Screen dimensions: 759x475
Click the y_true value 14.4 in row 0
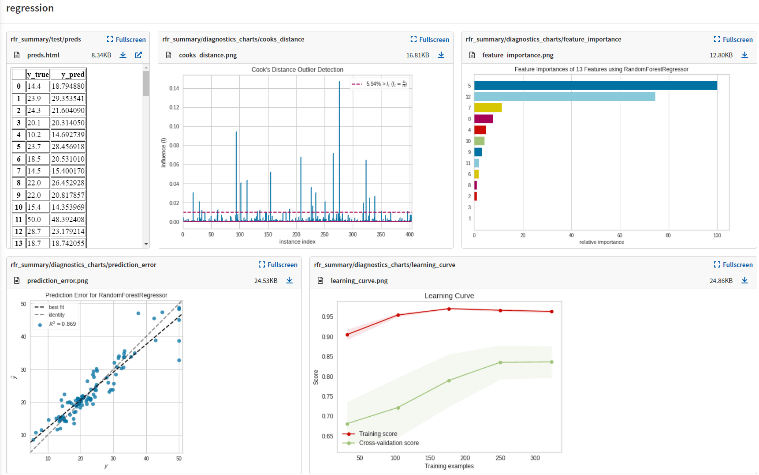click(38, 86)
